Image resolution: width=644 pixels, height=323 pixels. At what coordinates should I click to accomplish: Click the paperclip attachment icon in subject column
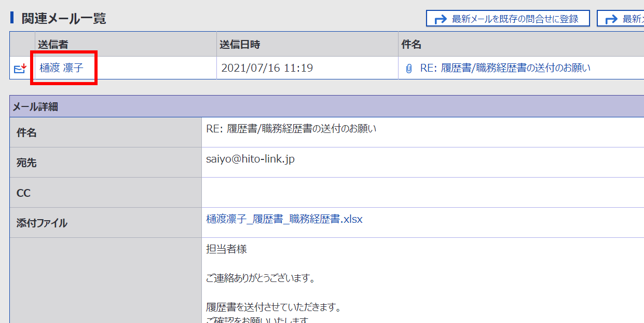coord(409,69)
